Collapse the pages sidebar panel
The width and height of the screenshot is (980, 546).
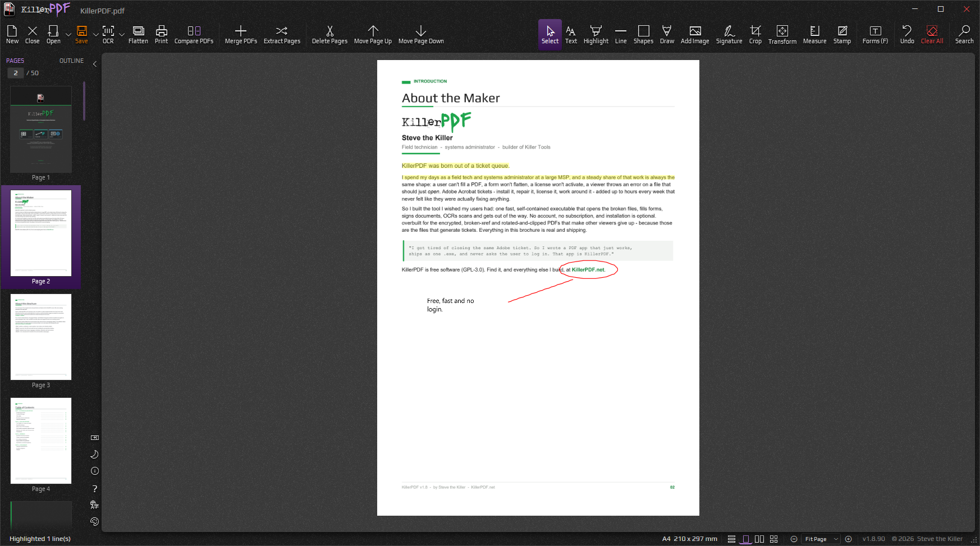click(95, 64)
